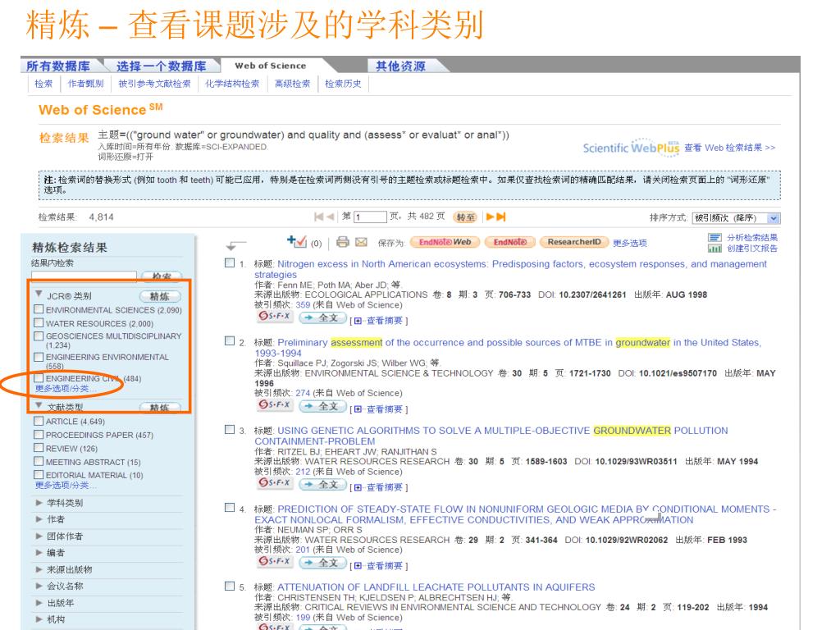Collapse the JCR® 类别 section
The height and width of the screenshot is (630, 840).
39,294
